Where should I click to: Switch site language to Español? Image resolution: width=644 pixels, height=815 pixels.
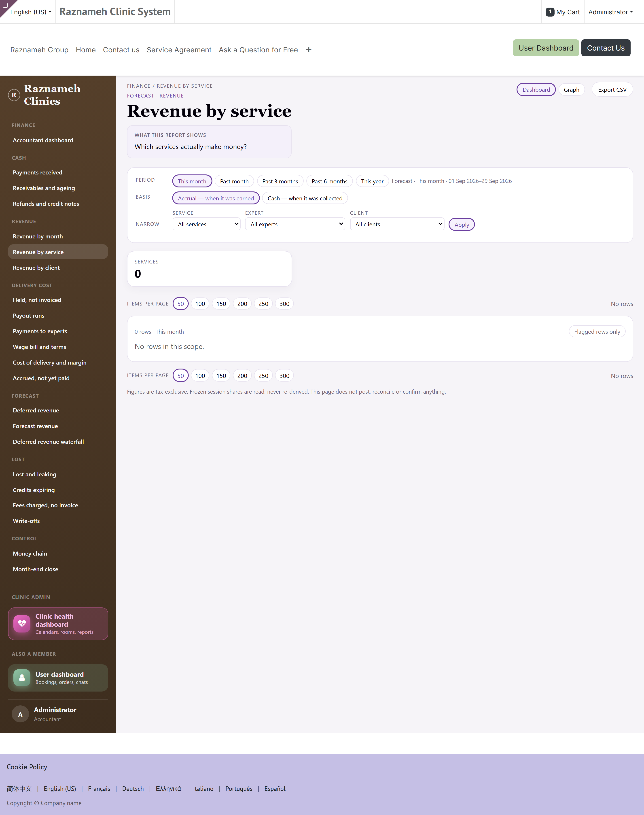(275, 789)
